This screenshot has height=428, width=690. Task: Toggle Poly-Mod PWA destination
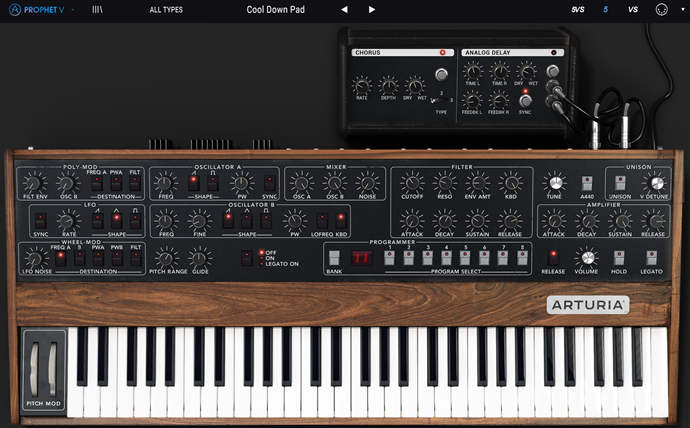click(x=116, y=183)
